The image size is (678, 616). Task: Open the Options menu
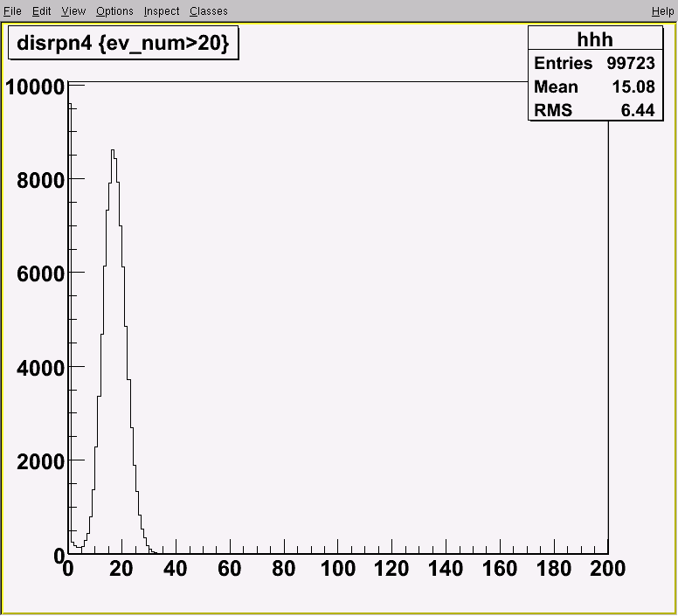point(114,11)
